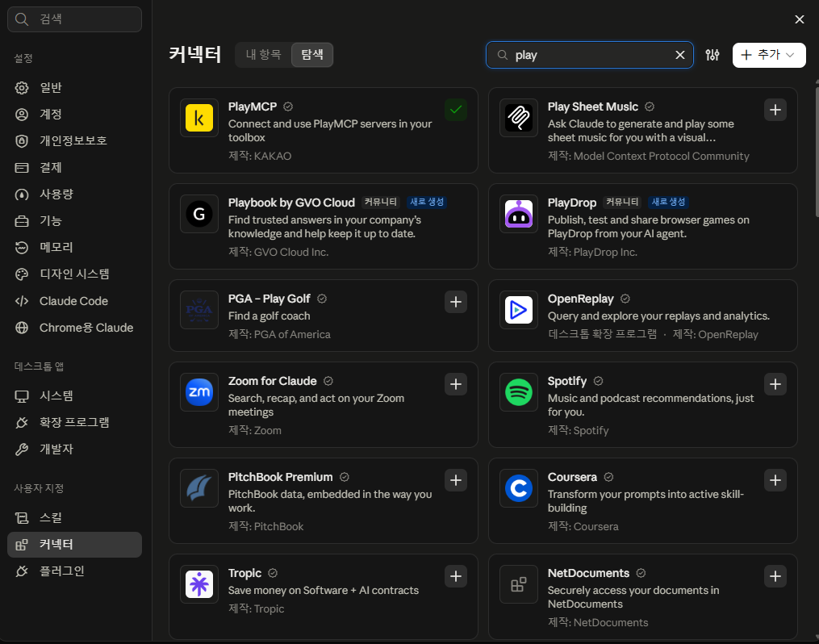Click '제작: KAKAO' text
The image size is (819, 644).
[260, 157]
